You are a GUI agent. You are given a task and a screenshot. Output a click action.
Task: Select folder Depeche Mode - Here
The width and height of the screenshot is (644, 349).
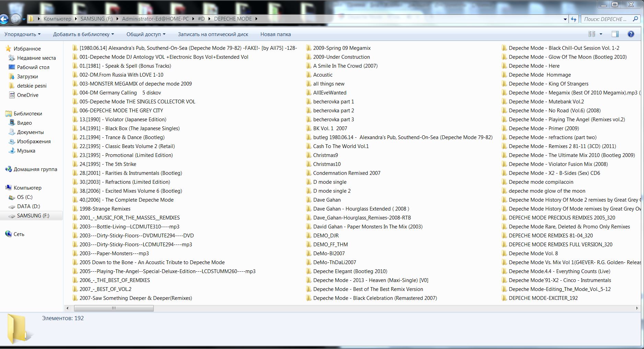(534, 66)
